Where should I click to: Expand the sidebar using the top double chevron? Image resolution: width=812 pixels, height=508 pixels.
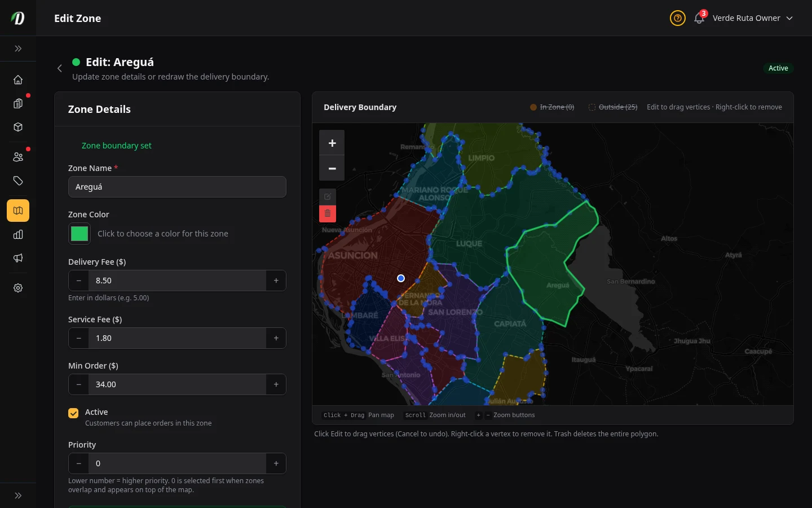coord(18,49)
